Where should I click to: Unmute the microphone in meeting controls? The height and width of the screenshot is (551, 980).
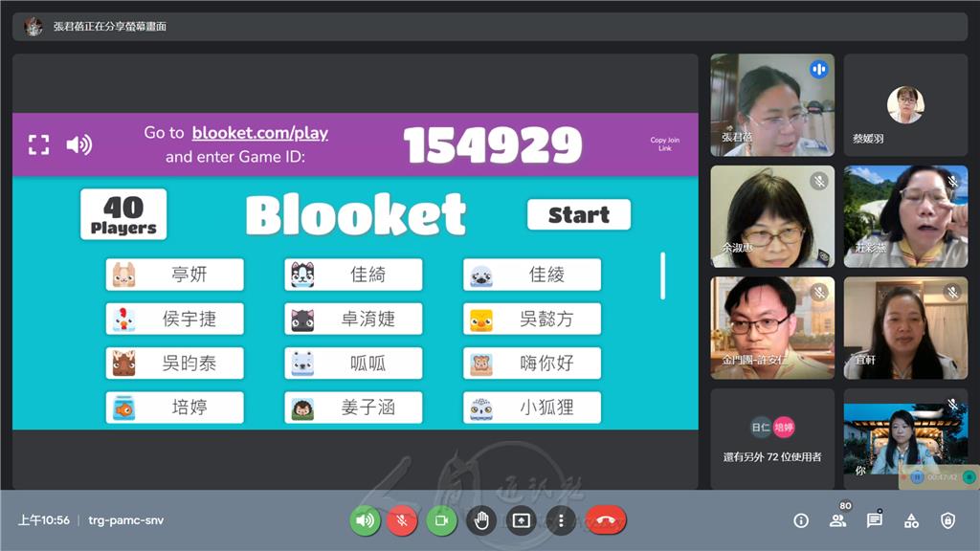click(x=403, y=520)
